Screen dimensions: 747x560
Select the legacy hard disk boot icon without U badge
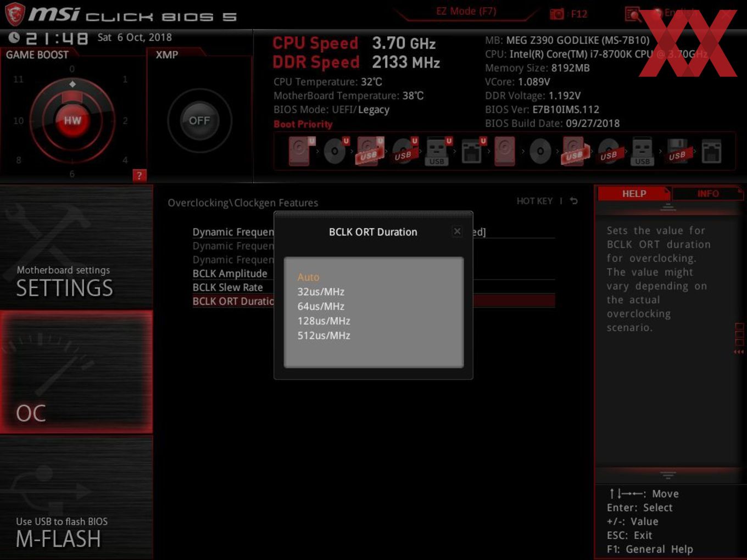[x=505, y=151]
